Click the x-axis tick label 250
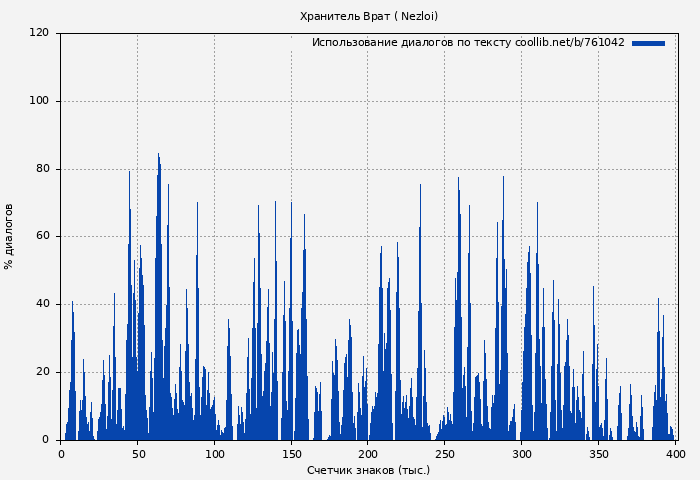Viewport: 700px width, 480px height. [x=445, y=454]
